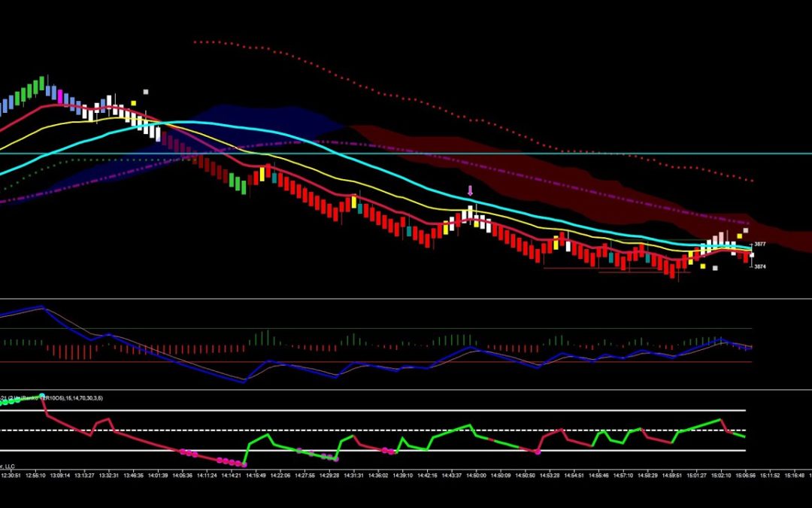Click time axis label 14:36:02
This screenshot has height=508, width=812.
pos(378,475)
